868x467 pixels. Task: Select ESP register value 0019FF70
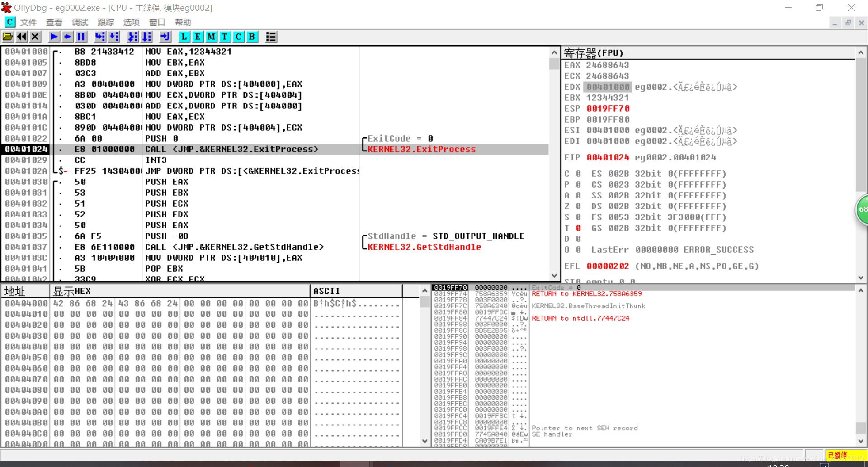pos(608,108)
